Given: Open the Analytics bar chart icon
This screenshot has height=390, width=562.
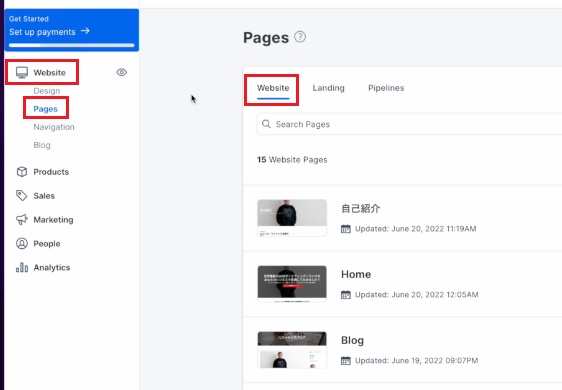Looking at the screenshot, I should tap(22, 267).
